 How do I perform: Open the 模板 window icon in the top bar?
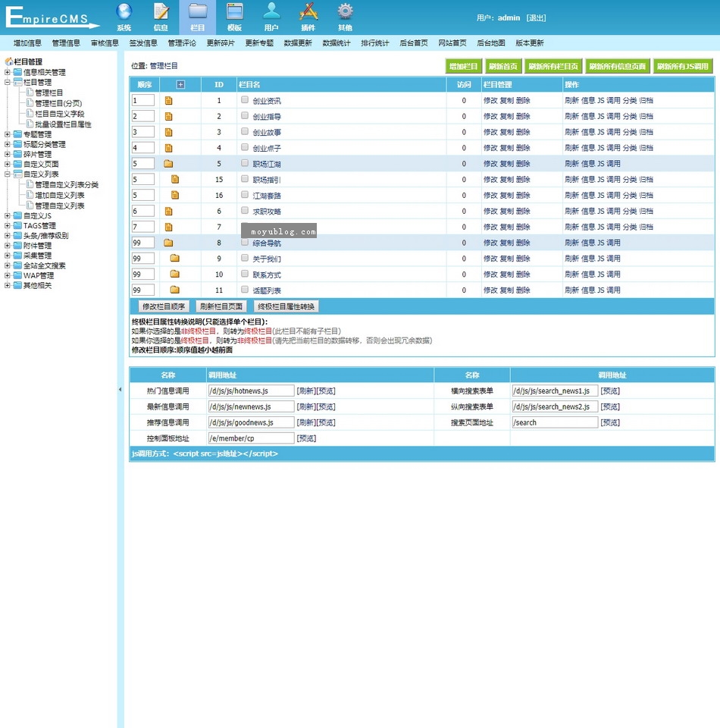coord(234,11)
